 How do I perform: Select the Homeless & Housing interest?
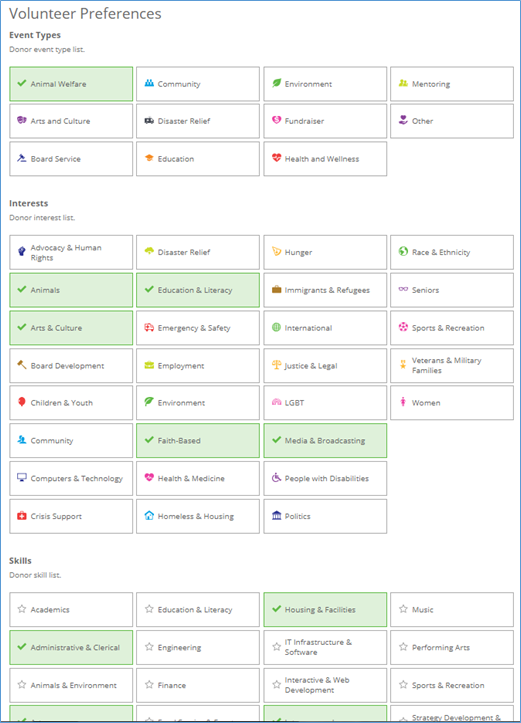click(x=198, y=516)
